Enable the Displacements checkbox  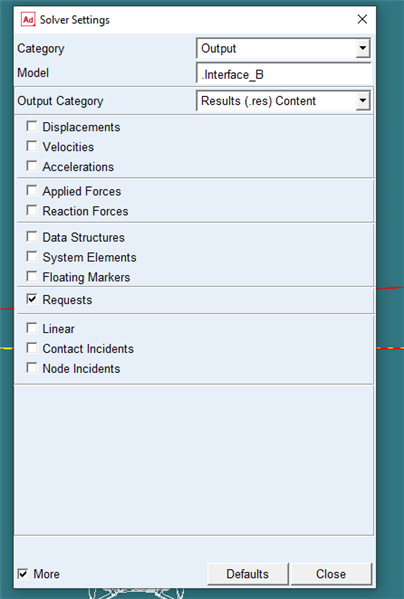(32, 126)
